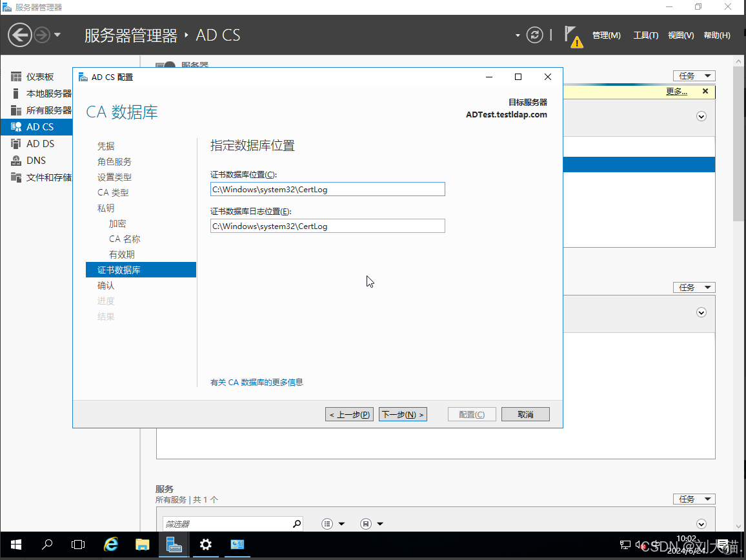Select the 证书数据库 wizard step
This screenshot has width=746, height=560.
(141, 270)
